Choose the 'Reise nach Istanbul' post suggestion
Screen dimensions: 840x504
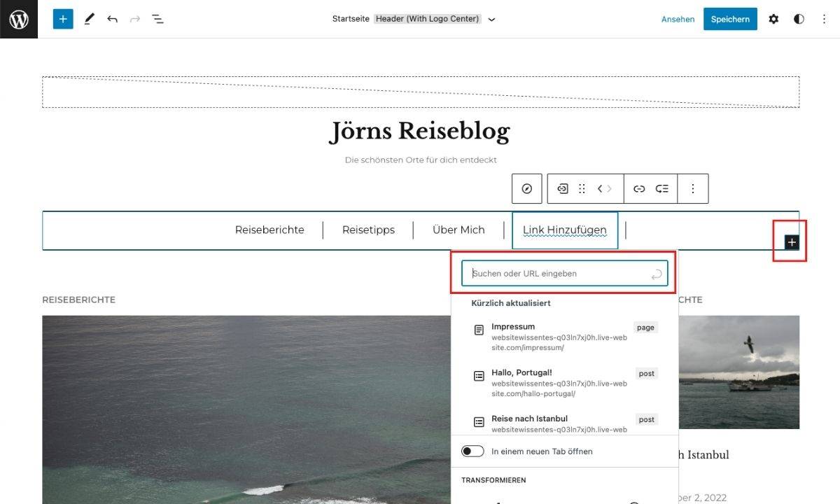565,422
